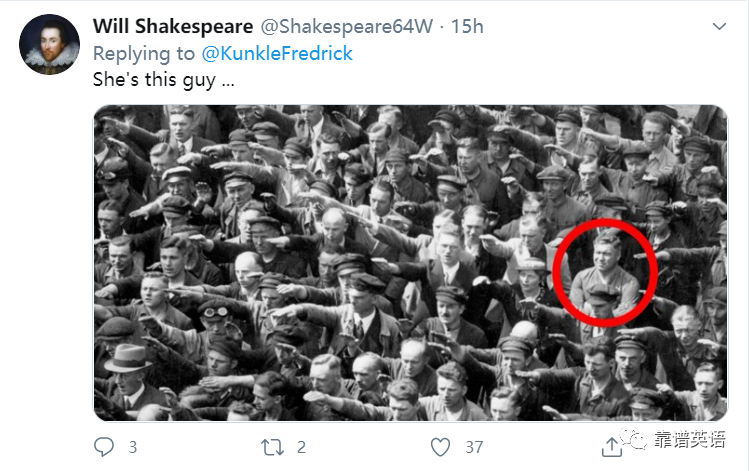Open the Will Shakespeare display name
This screenshot has height=471, width=749.
tap(173, 26)
